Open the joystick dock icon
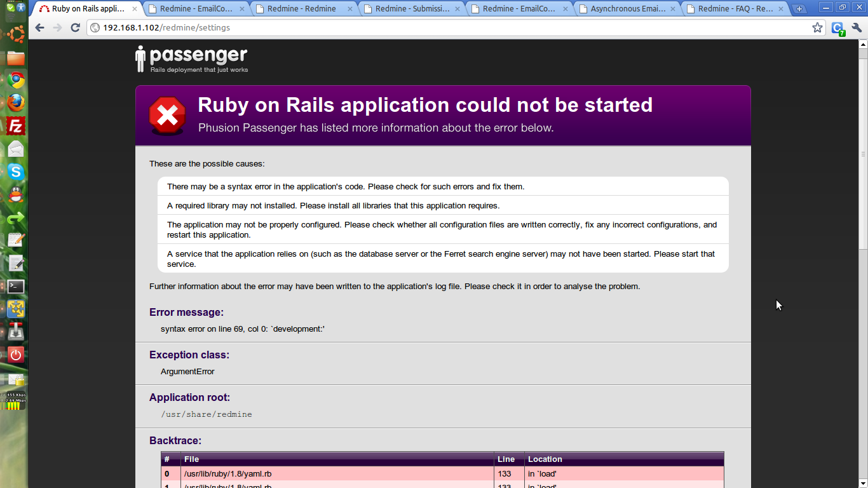Image resolution: width=868 pixels, height=488 pixels. pyautogui.click(x=16, y=332)
